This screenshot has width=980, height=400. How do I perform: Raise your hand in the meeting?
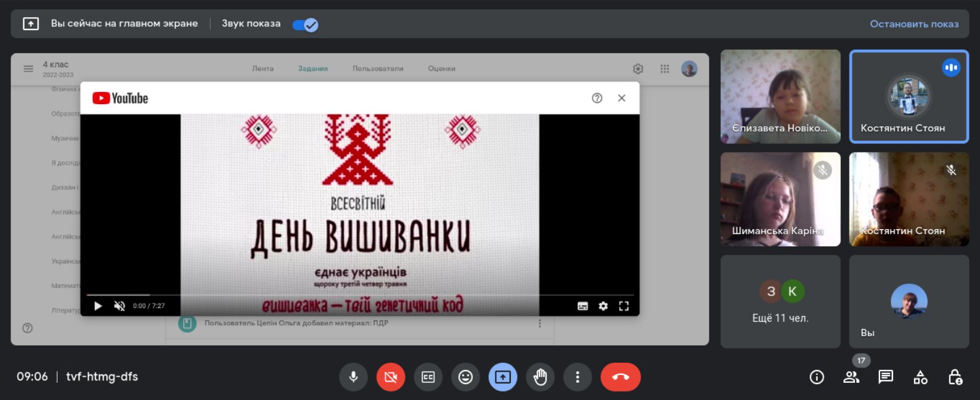[540, 377]
